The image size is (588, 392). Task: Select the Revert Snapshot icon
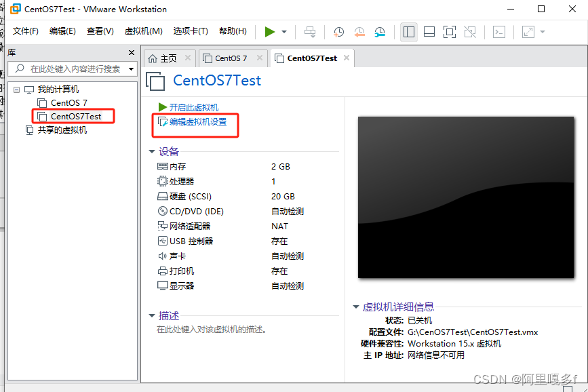(359, 32)
